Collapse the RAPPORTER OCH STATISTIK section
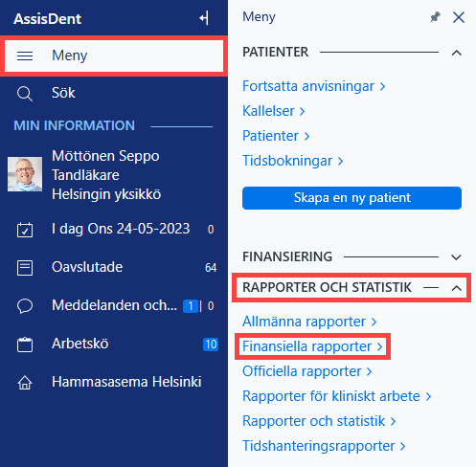Screen dimensions: 476x467 457,288
